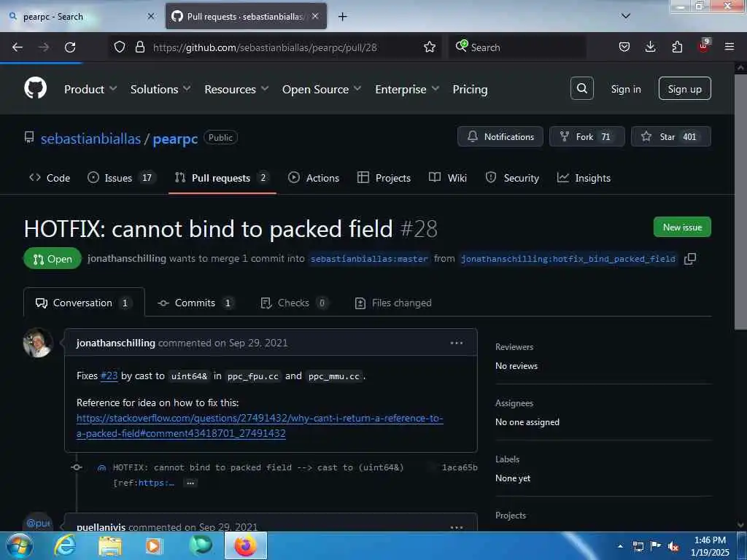Click the Sign up button
This screenshot has height=560, width=747.
[x=684, y=88]
